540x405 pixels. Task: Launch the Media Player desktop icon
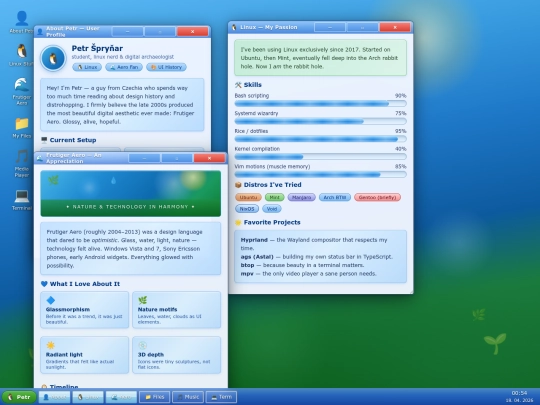(21, 164)
